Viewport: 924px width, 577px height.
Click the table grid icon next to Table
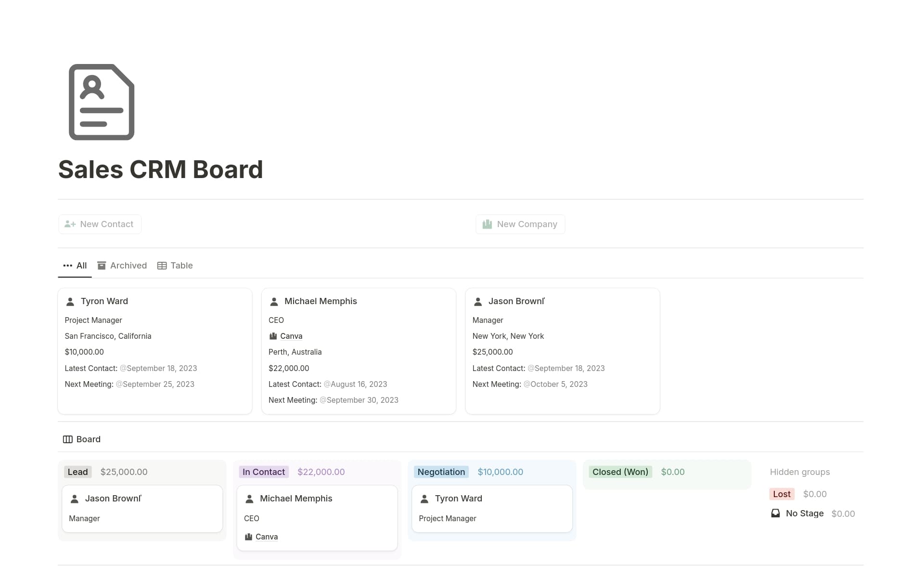(162, 265)
